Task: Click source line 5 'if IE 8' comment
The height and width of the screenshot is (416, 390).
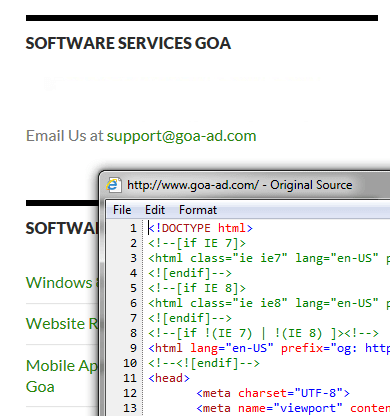Action: [197, 288]
